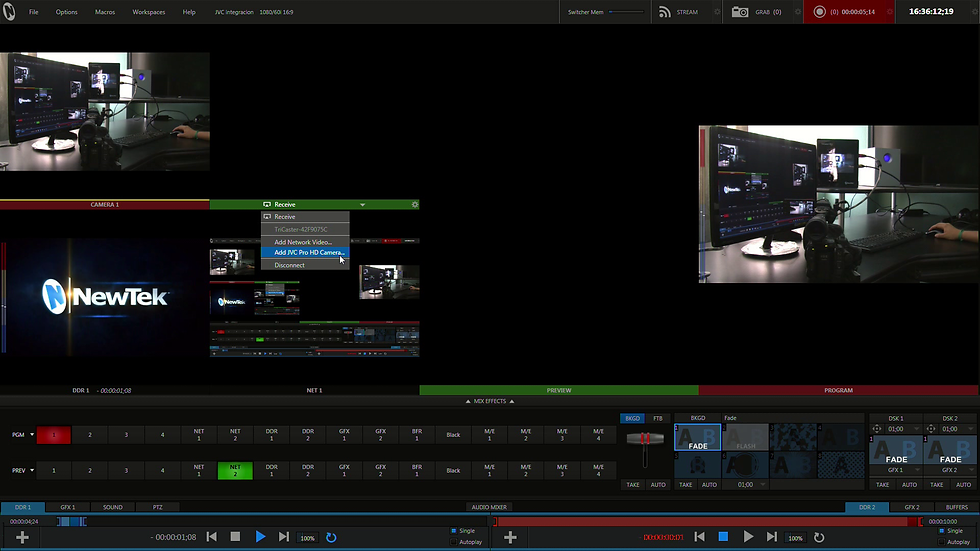Add media to DDR 2 with plus icon
This screenshot has height=551, width=980.
510,537
